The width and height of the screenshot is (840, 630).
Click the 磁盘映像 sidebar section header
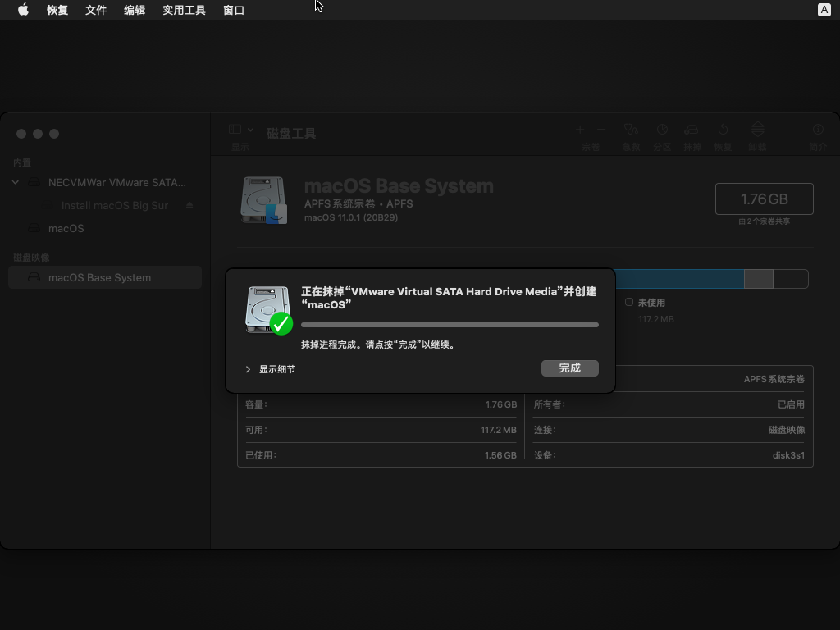point(31,258)
